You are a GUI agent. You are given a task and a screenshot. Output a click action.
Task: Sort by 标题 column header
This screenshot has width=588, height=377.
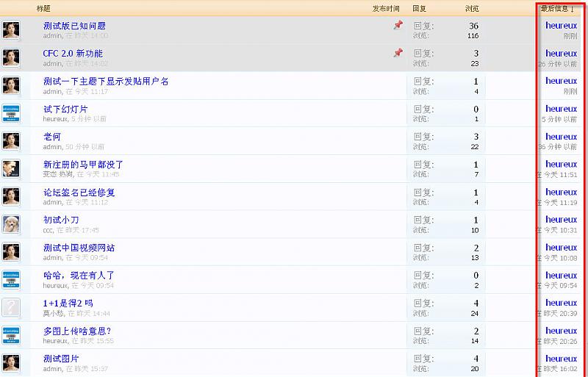point(43,9)
